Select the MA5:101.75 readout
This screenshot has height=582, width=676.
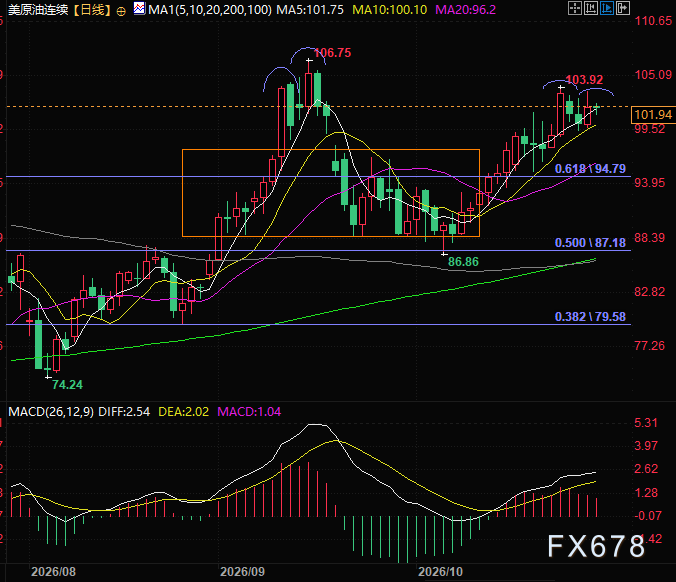(310, 9)
